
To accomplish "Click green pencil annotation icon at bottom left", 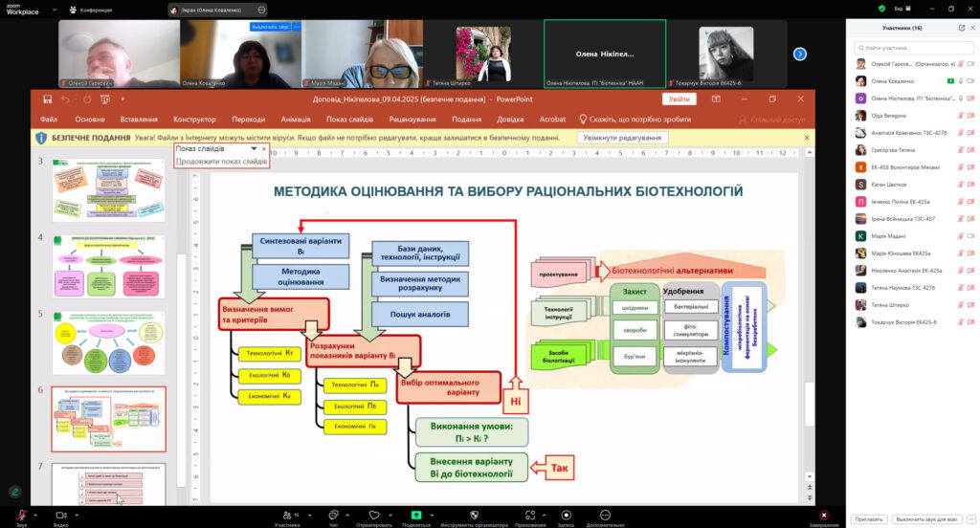I will click(15, 492).
